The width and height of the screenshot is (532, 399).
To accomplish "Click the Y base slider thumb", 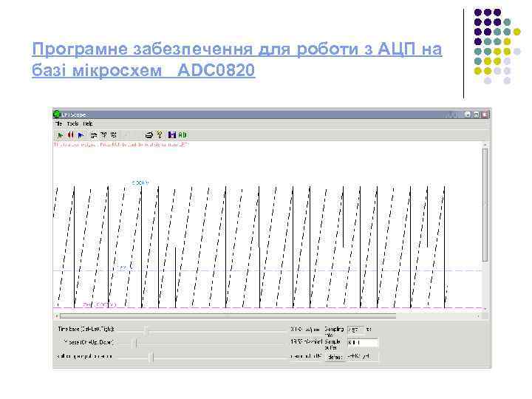I will tap(136, 344).
